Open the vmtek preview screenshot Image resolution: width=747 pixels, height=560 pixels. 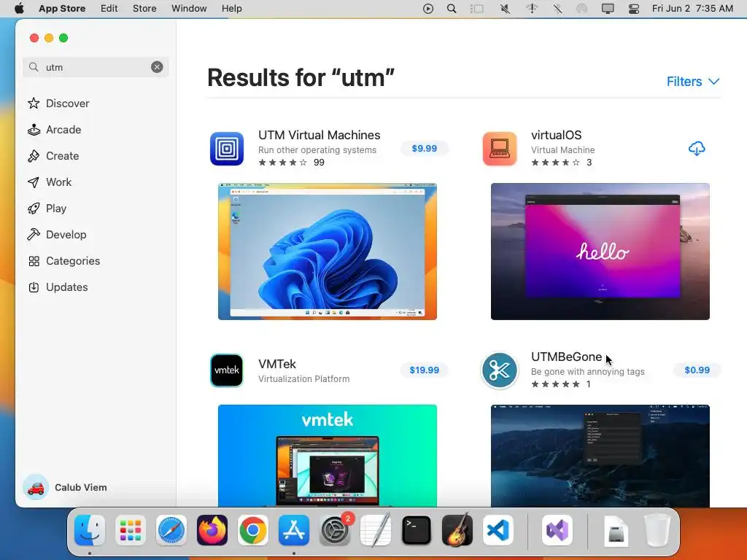click(x=328, y=456)
